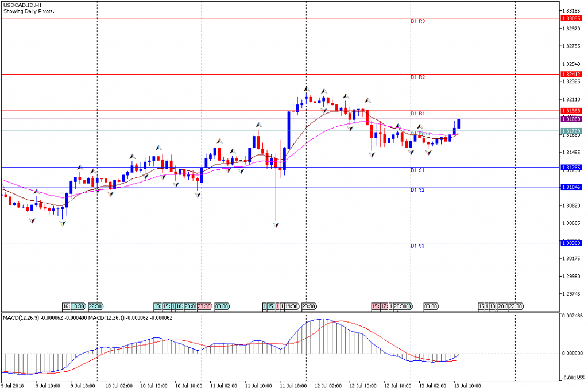Click the MACD(12,26,9) indicator label
The image size is (588, 392).
pos(23,317)
